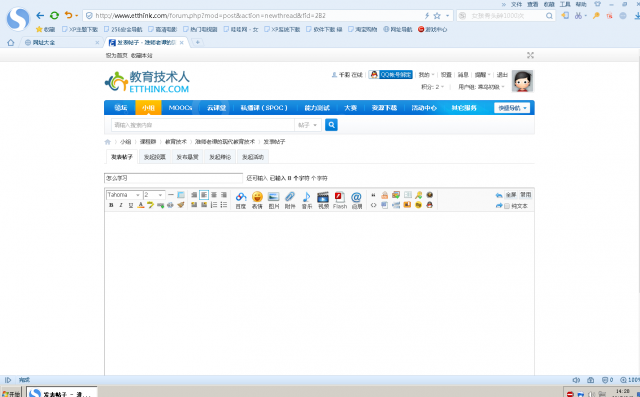Insert music with the note icon

(307, 200)
